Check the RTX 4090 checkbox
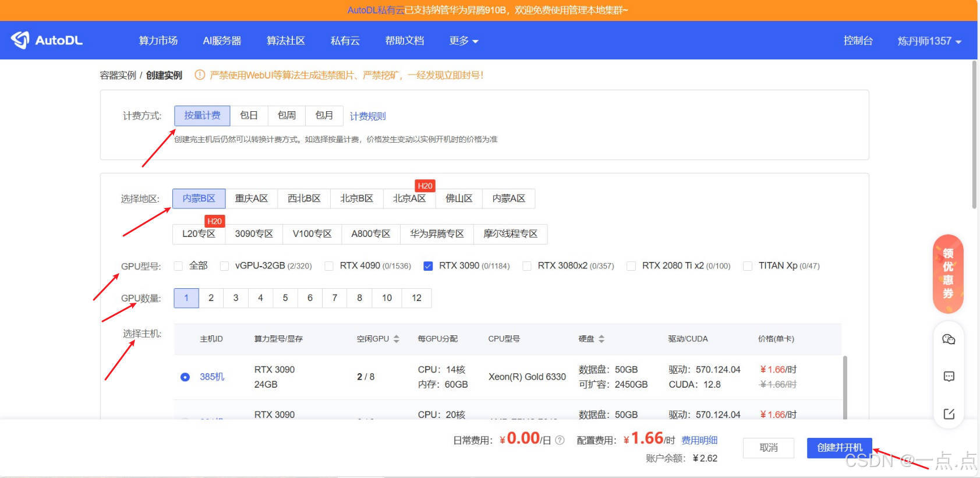This screenshot has width=980, height=478. (329, 266)
